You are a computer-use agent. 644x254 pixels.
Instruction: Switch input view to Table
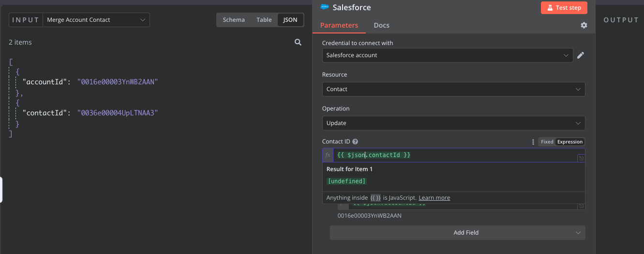tap(264, 20)
